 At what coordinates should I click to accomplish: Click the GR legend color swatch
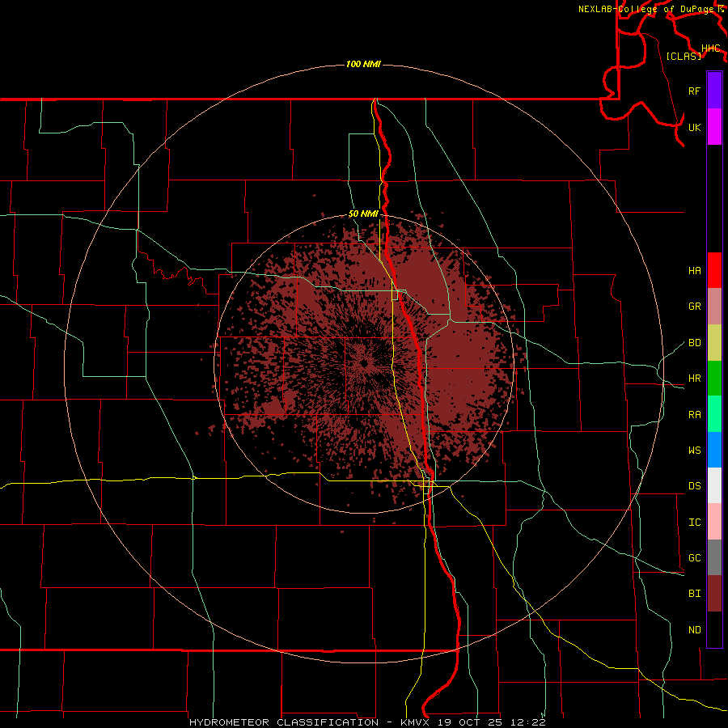pos(714,307)
